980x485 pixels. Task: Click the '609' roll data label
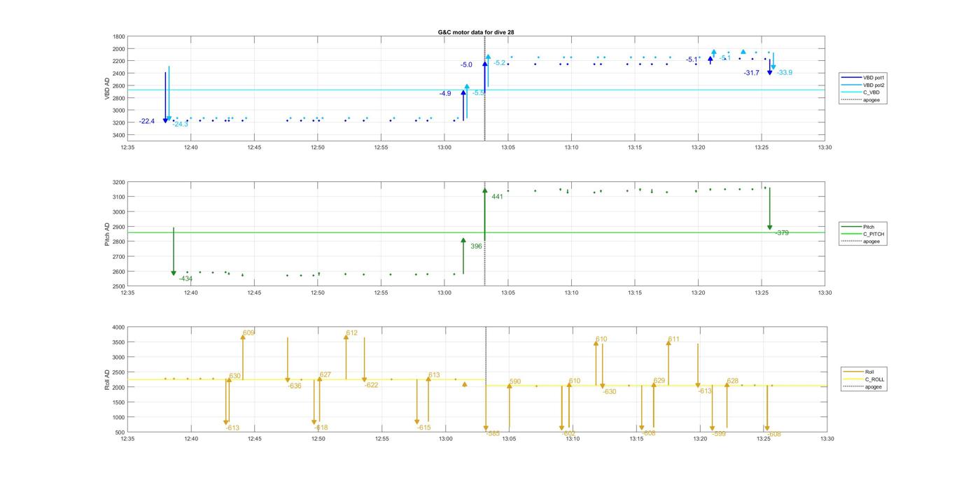coord(248,333)
